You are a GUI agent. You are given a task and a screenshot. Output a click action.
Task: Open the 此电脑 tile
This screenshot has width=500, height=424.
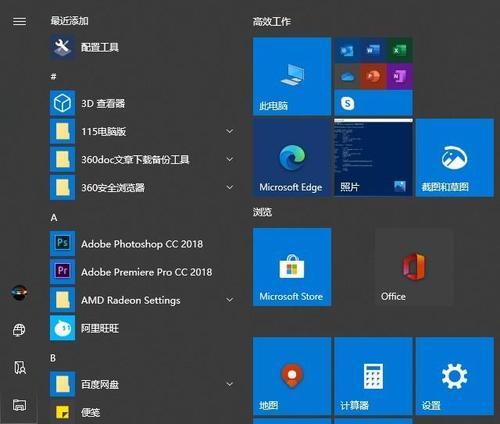pyautogui.click(x=292, y=76)
